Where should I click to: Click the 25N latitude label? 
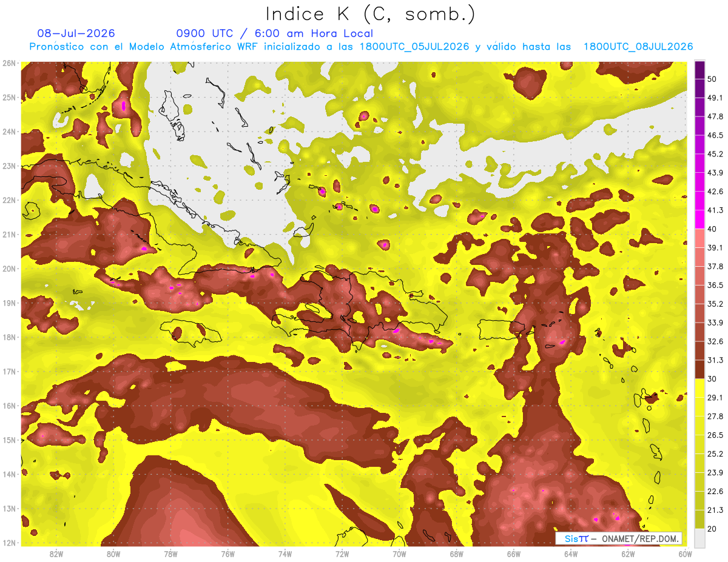coord(9,98)
